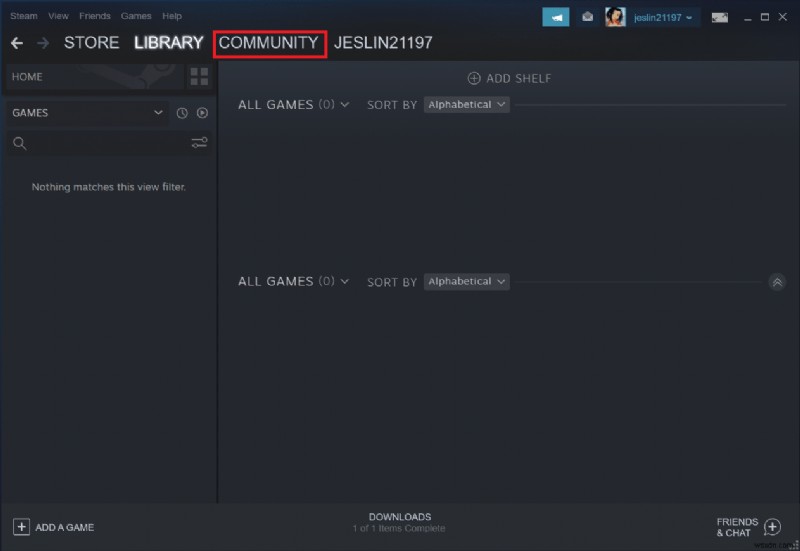Switch to Big Picture mode icon
Image resolution: width=800 pixels, height=551 pixels.
(719, 18)
